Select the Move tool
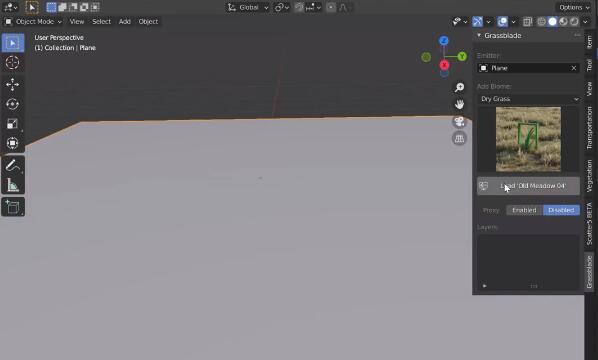Image resolution: width=598 pixels, height=360 pixels. (13, 84)
